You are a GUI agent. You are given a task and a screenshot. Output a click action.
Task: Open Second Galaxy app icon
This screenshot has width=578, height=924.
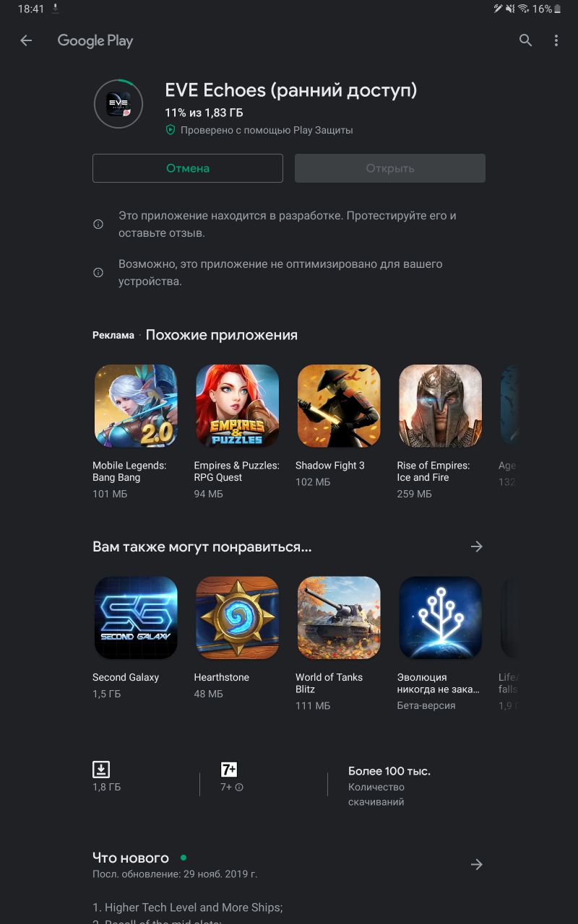(x=136, y=617)
